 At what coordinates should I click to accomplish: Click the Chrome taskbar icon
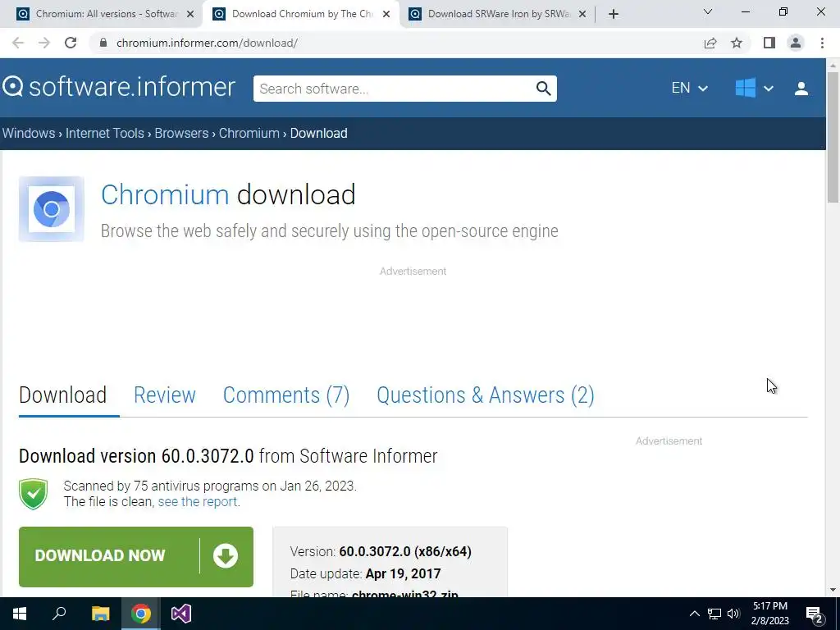coord(141,614)
